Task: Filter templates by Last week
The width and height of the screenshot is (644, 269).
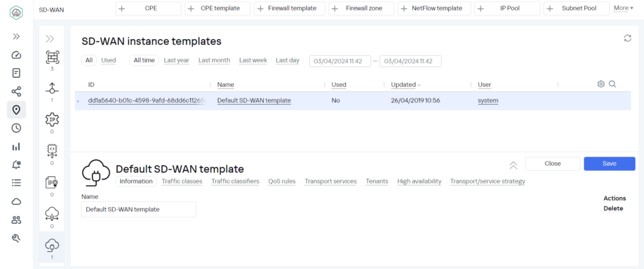Action: [253, 60]
